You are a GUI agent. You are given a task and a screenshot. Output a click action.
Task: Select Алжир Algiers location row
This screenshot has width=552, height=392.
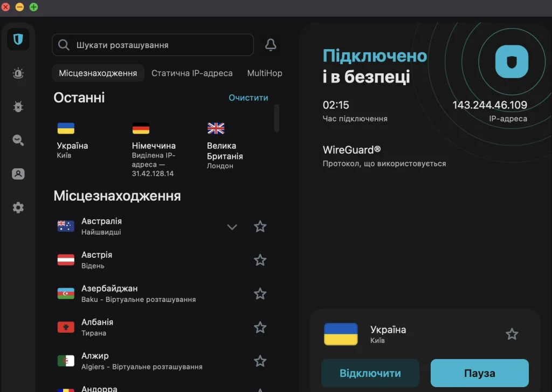point(162,361)
